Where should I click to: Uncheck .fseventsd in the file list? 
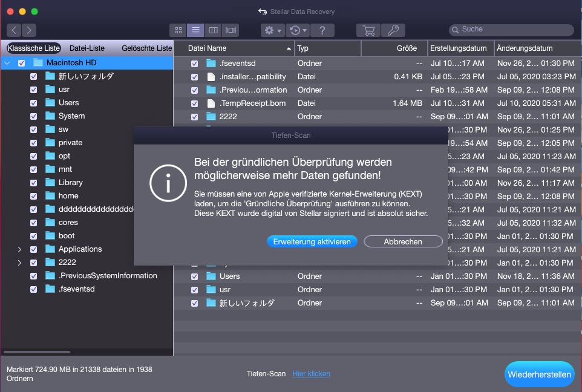click(194, 64)
